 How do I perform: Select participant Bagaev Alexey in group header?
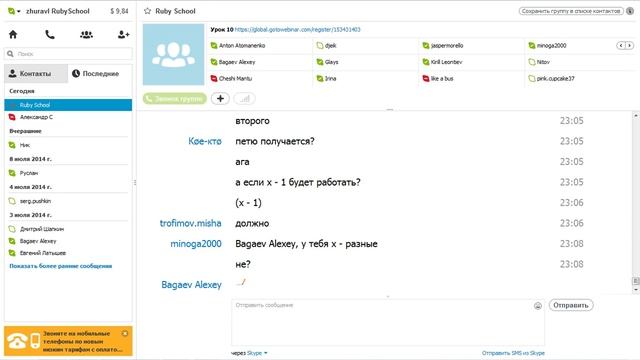click(x=233, y=62)
